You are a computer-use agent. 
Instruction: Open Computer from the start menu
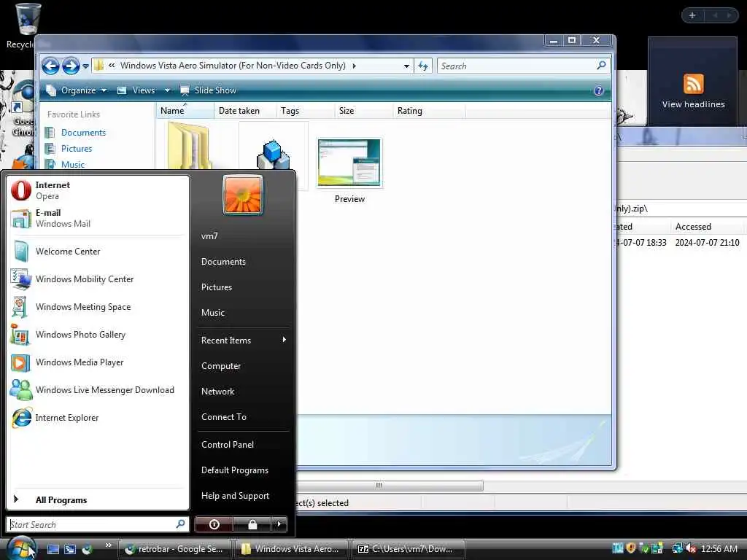pyautogui.click(x=243, y=366)
